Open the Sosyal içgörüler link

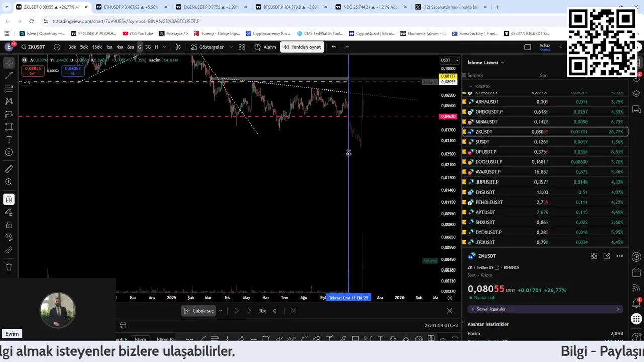click(545, 309)
